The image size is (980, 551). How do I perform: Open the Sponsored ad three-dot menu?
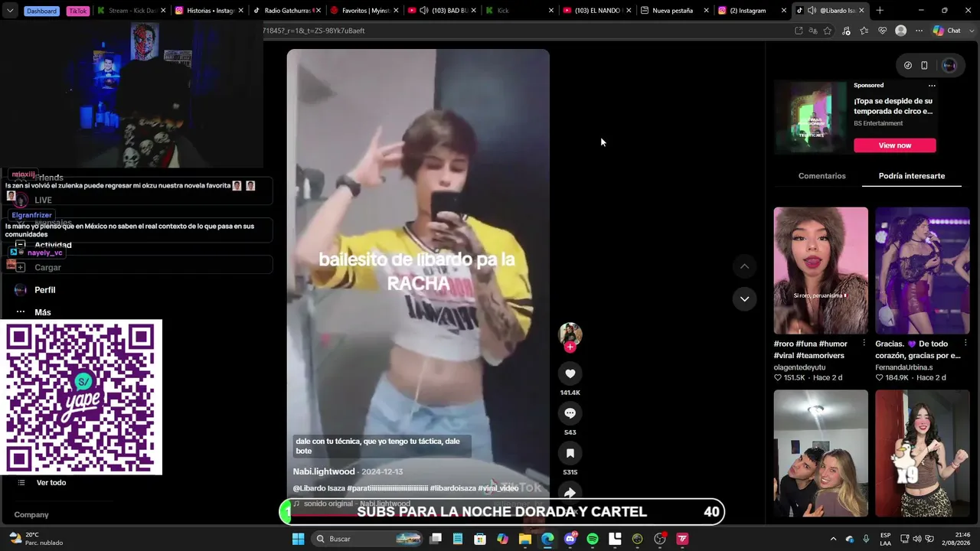932,86
